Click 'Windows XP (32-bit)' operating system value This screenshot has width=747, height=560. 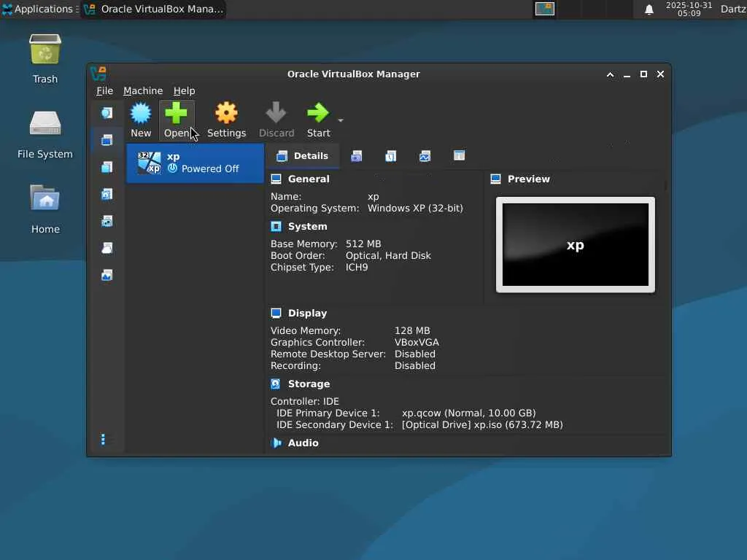(415, 209)
